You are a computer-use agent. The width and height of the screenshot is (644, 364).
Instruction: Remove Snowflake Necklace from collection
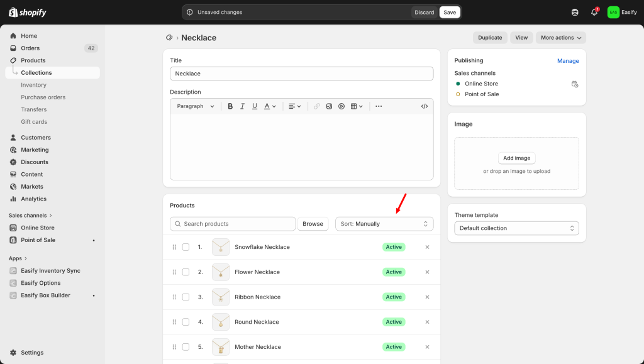427,247
